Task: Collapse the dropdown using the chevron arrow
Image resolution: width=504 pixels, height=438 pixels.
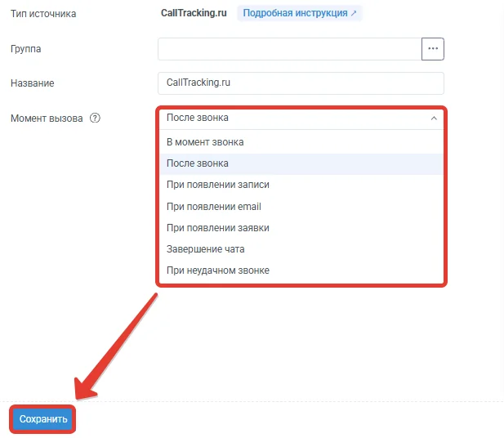Action: tap(434, 118)
